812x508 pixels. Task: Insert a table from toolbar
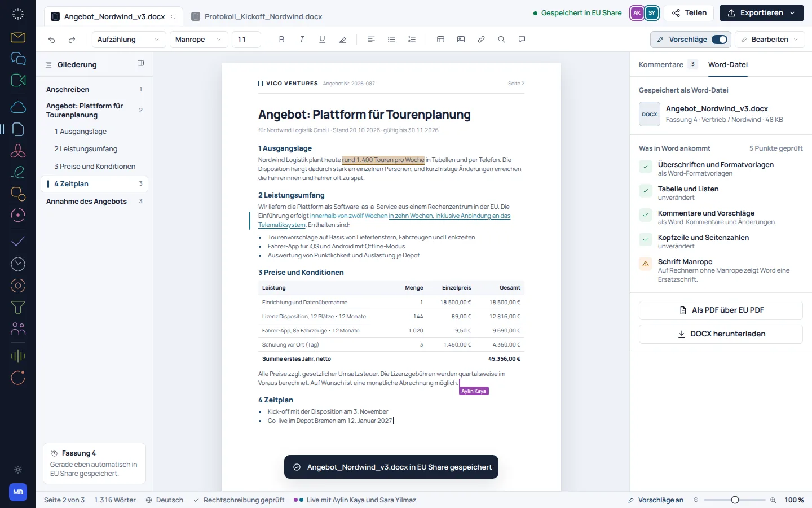[440, 40]
